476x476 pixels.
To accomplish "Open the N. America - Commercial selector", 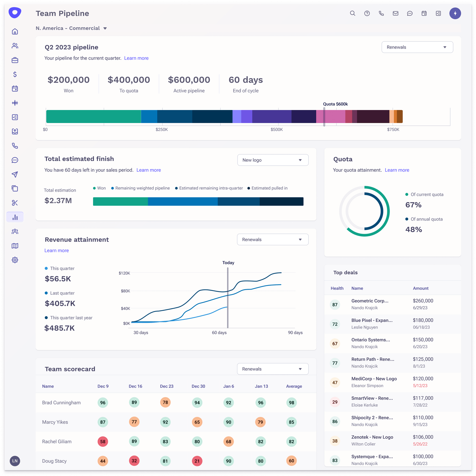I will tap(71, 28).
